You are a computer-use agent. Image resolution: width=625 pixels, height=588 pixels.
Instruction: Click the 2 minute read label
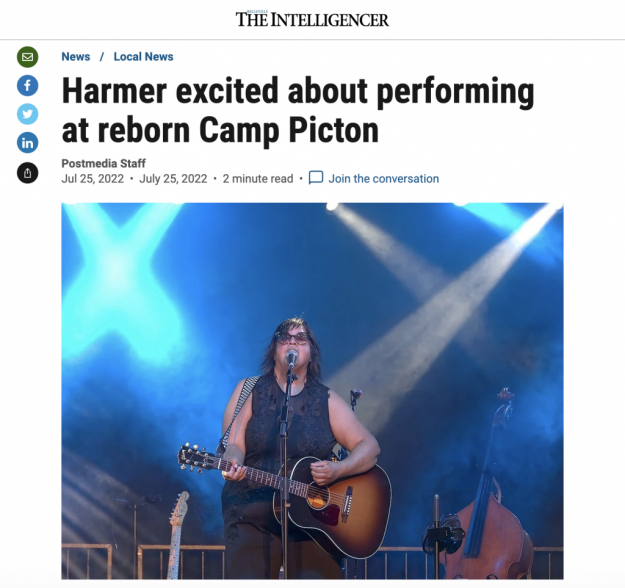click(258, 179)
